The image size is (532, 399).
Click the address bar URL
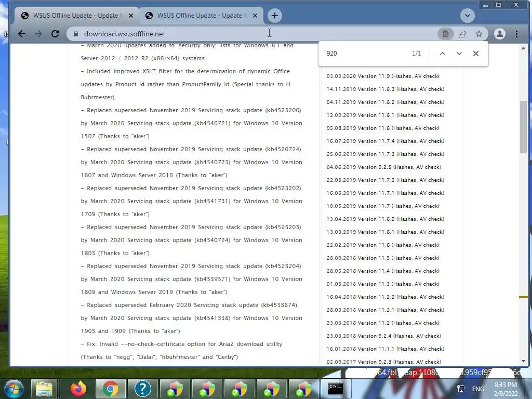(x=125, y=34)
